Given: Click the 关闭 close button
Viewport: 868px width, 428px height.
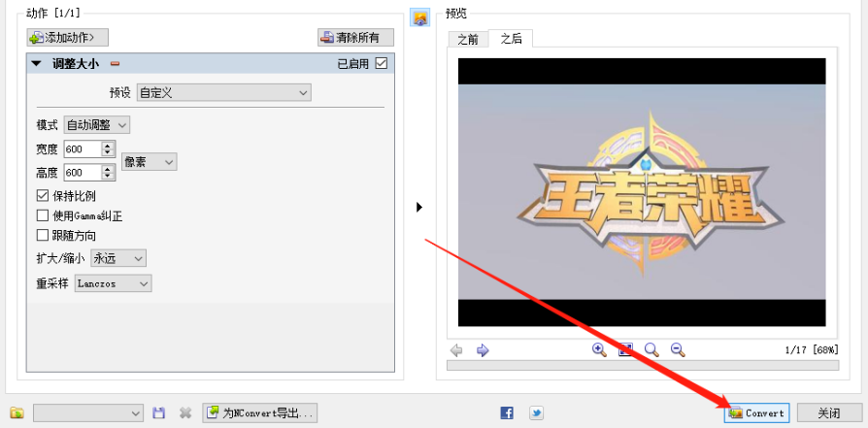Looking at the screenshot, I should [x=829, y=412].
